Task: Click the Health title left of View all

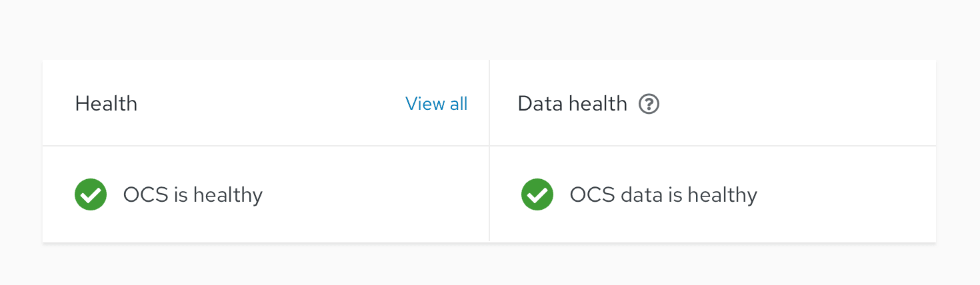Action: [106, 104]
